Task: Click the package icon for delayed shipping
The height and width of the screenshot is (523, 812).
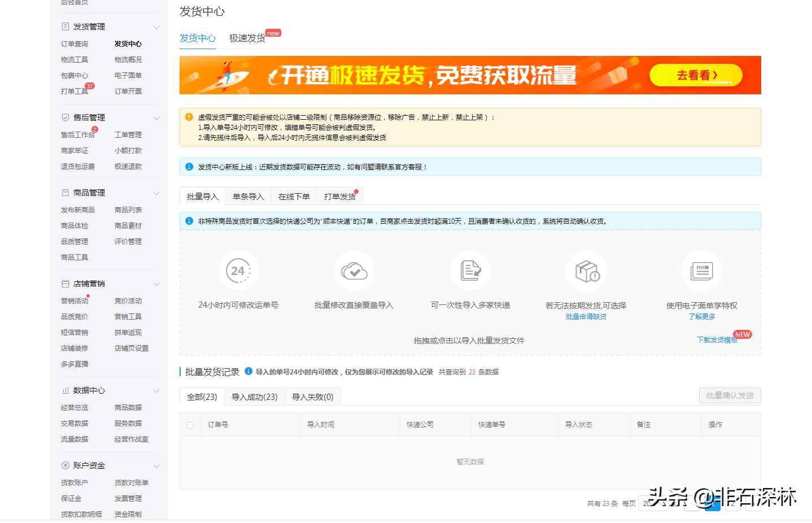Action: (586, 271)
